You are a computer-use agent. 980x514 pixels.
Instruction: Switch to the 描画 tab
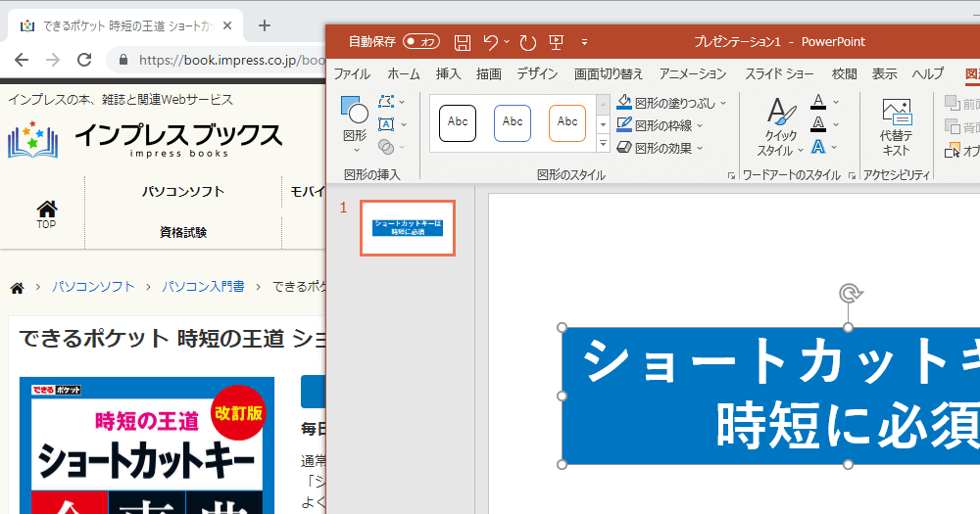489,73
